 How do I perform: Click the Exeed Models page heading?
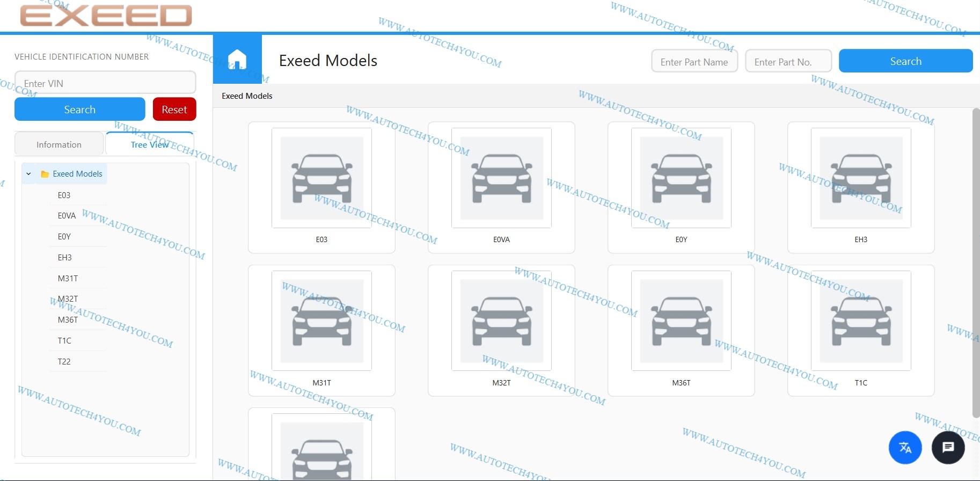328,61
